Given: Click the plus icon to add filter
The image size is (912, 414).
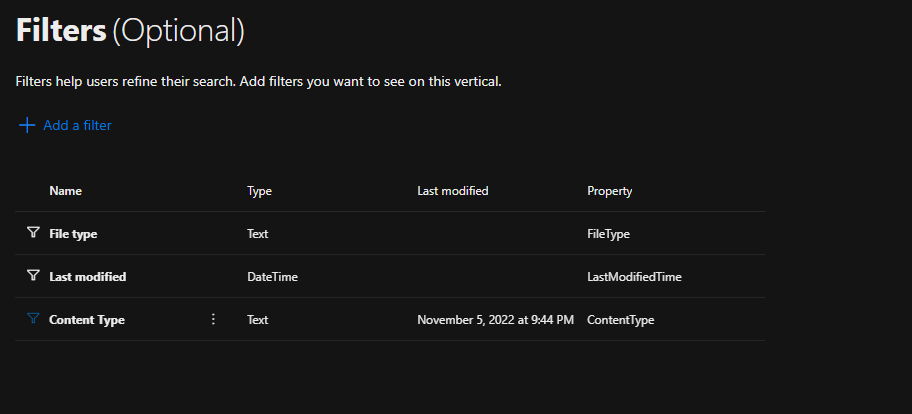Looking at the screenshot, I should 27,126.
